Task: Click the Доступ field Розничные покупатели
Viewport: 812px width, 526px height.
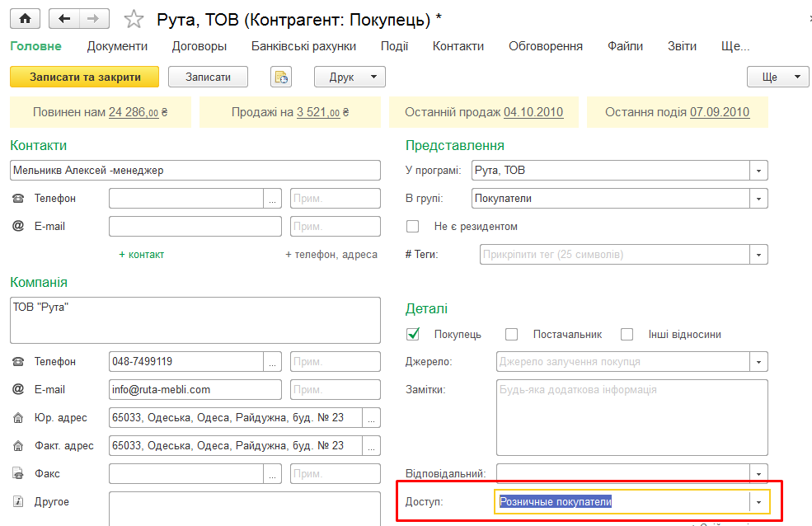Action: (x=622, y=501)
